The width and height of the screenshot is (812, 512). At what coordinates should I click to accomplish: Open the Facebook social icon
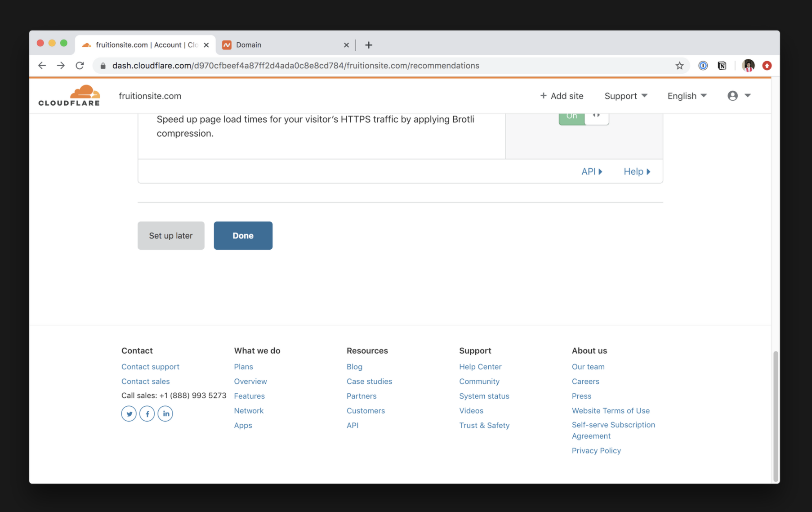coord(147,413)
